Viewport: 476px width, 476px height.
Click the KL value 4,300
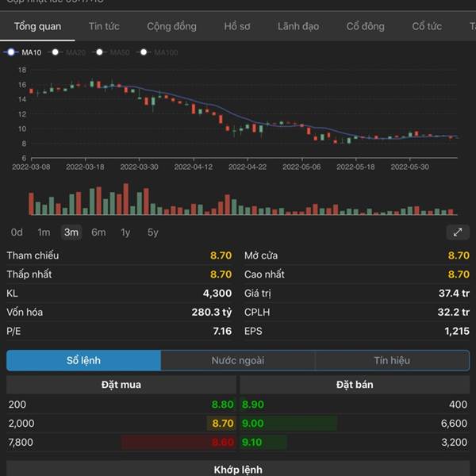(x=217, y=294)
